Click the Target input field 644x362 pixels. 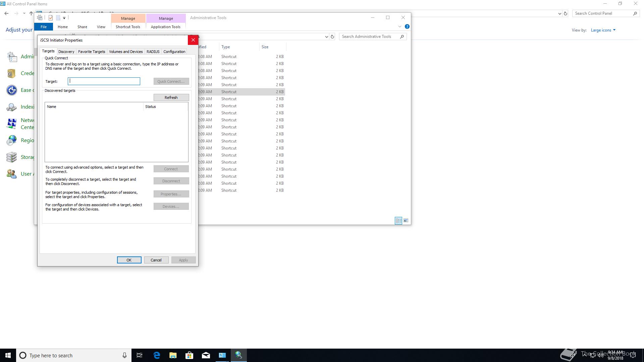tap(104, 81)
